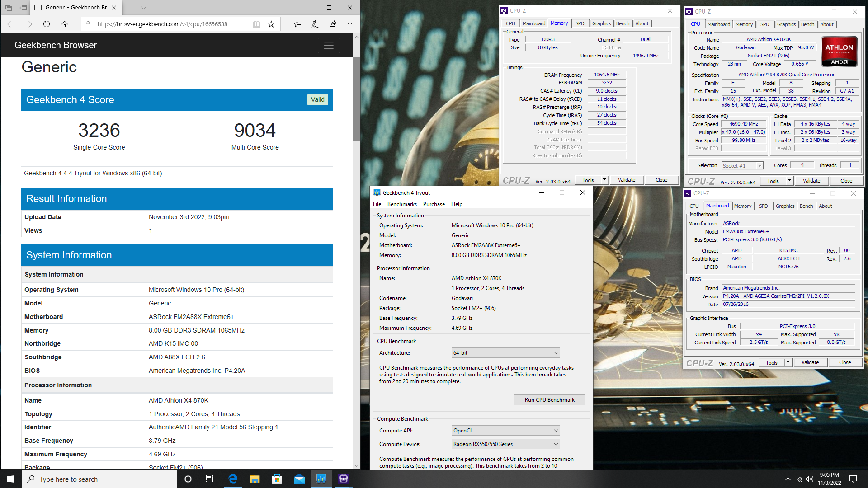Launch Edge from the taskbar
This screenshot has height=488, width=868.
(x=233, y=479)
